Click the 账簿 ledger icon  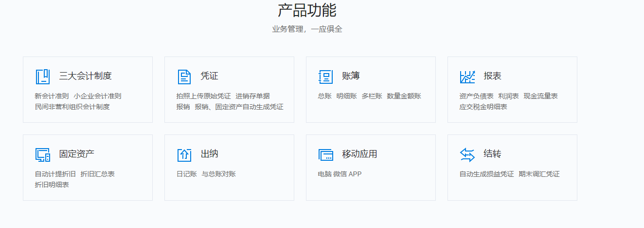(x=326, y=76)
